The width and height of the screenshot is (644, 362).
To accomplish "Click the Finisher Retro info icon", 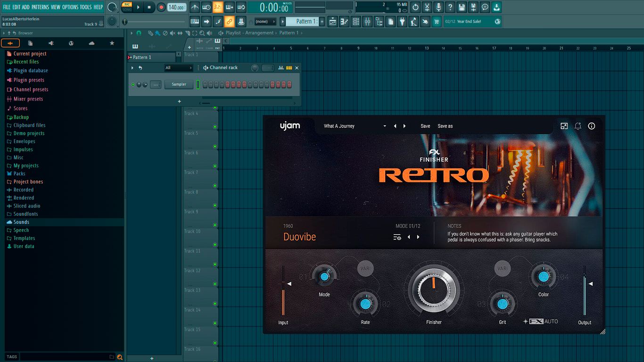I will (x=592, y=126).
